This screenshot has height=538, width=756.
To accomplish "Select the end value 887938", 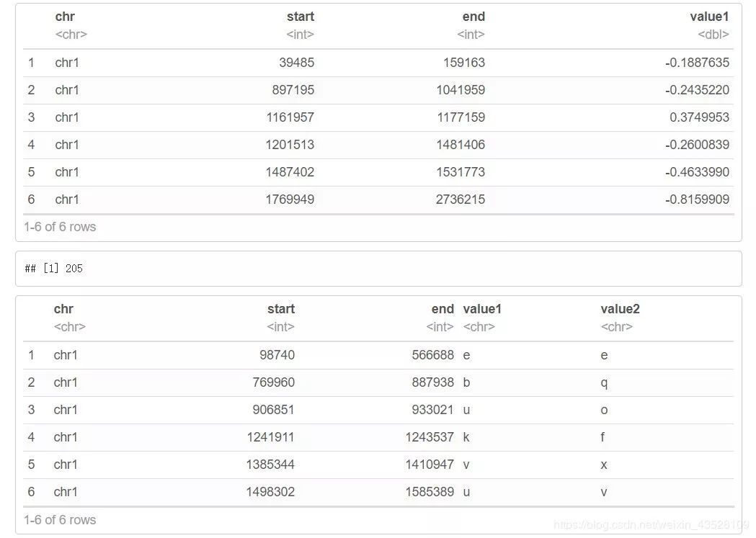I will (x=432, y=382).
